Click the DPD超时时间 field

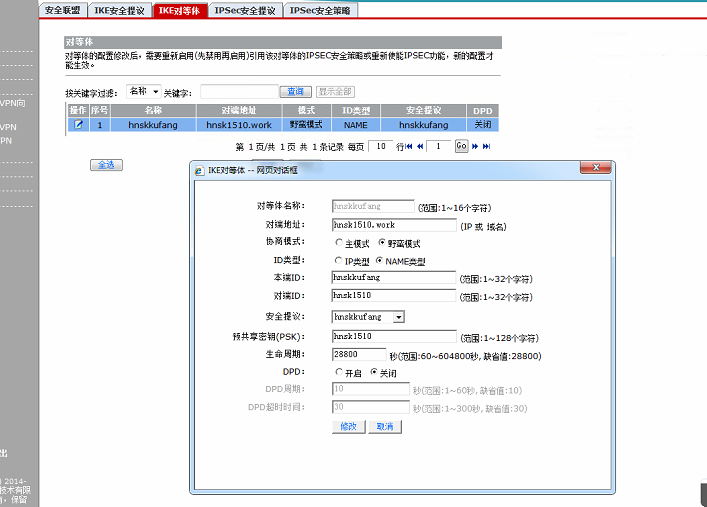371,407
